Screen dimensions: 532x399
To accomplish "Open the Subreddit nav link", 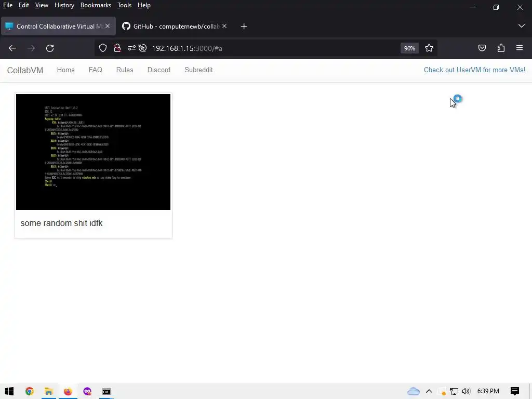I will 198,70.
